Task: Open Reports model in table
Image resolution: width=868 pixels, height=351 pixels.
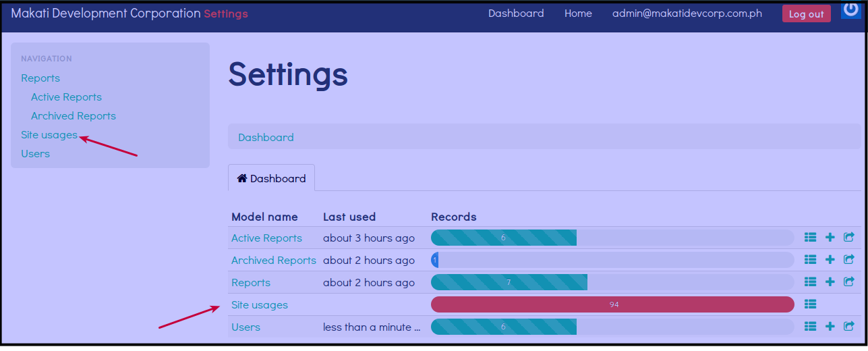Action: click(251, 282)
